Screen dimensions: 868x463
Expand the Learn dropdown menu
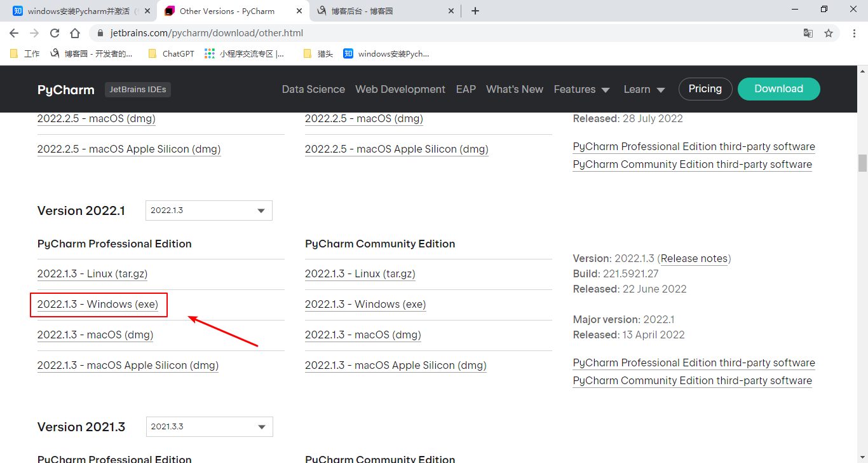click(x=644, y=89)
